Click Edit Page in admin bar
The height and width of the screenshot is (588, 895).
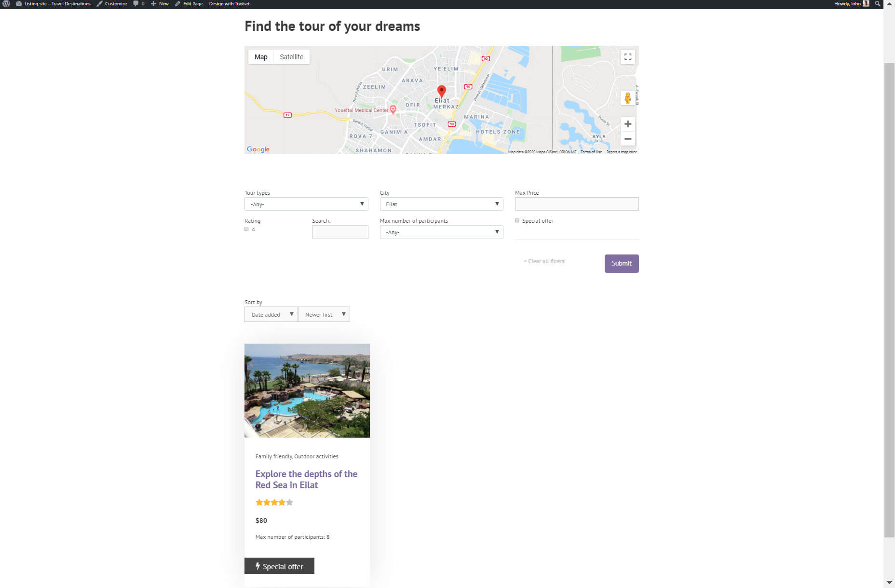pos(189,4)
